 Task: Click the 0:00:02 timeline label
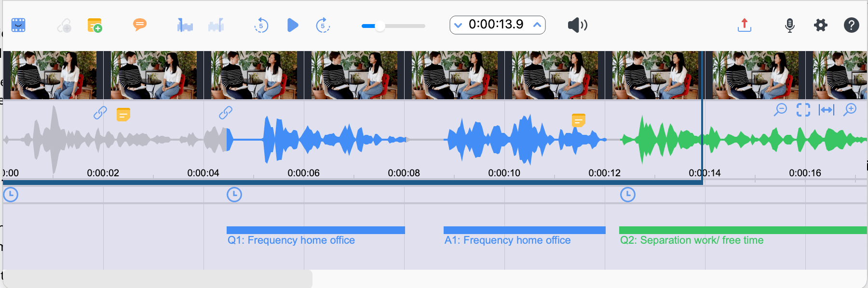(103, 173)
